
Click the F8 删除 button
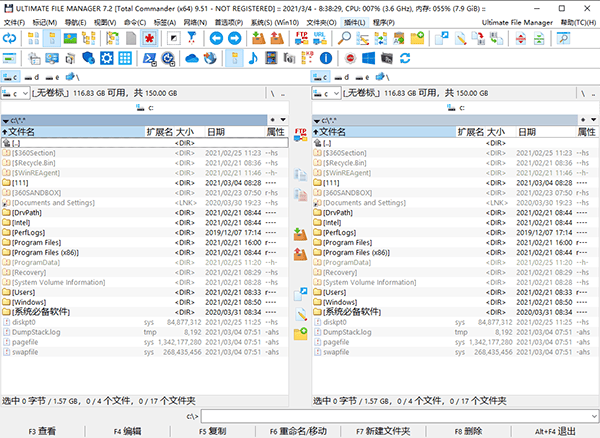pyautogui.click(x=468, y=431)
